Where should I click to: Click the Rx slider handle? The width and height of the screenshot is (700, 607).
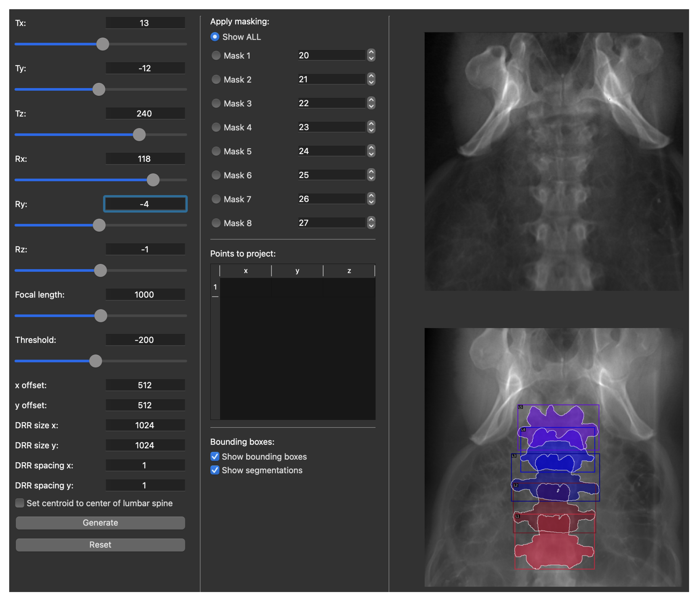(x=153, y=180)
